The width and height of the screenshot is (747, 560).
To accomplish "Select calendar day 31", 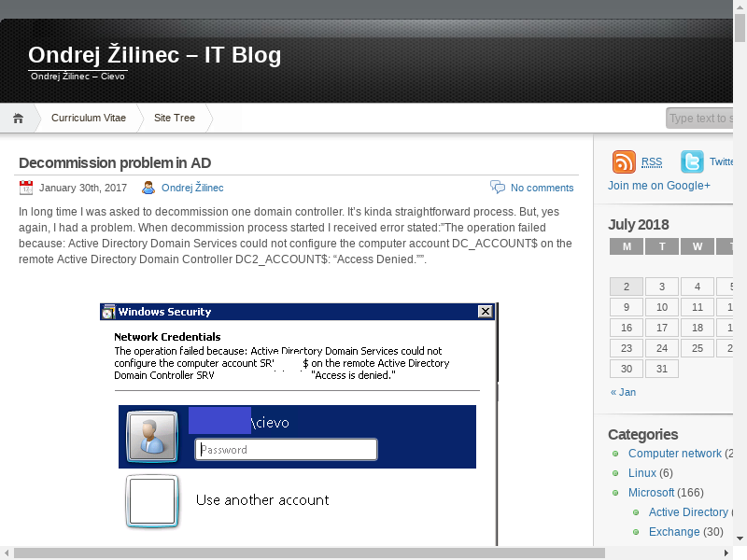I will [662, 369].
